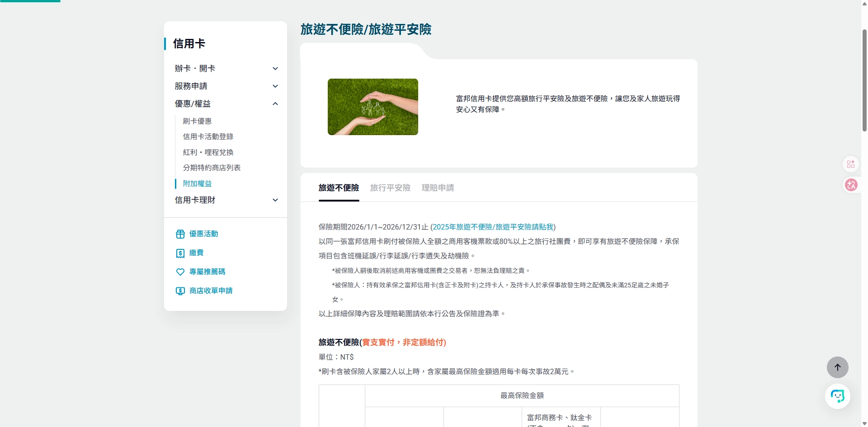Click the scrollbar down arrow
This screenshot has height=427, width=868.
coord(864,423)
